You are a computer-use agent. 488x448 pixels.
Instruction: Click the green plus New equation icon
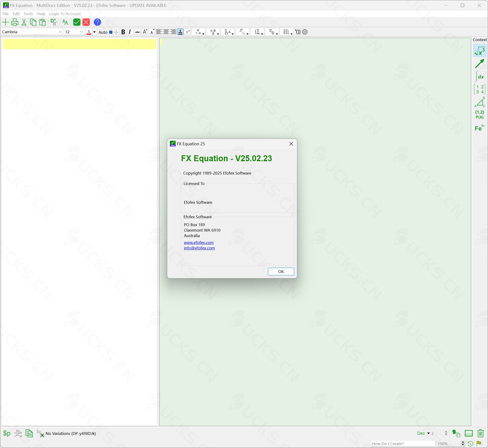click(5, 22)
